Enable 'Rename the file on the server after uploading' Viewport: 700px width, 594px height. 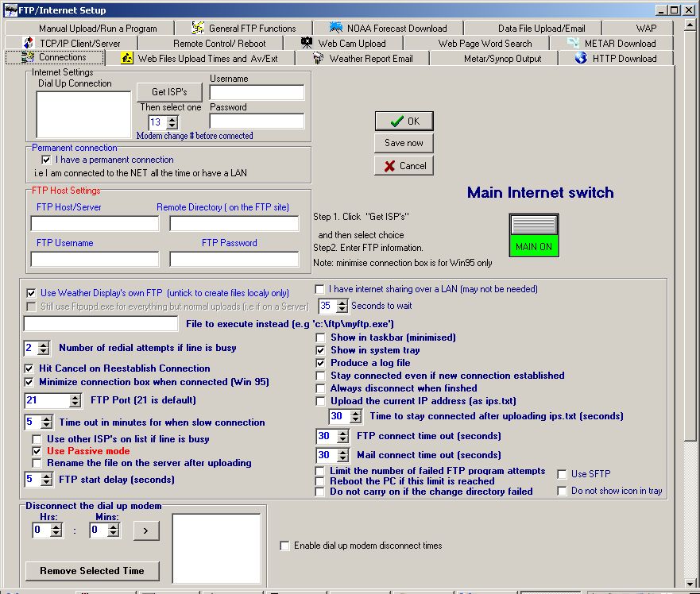[37, 463]
